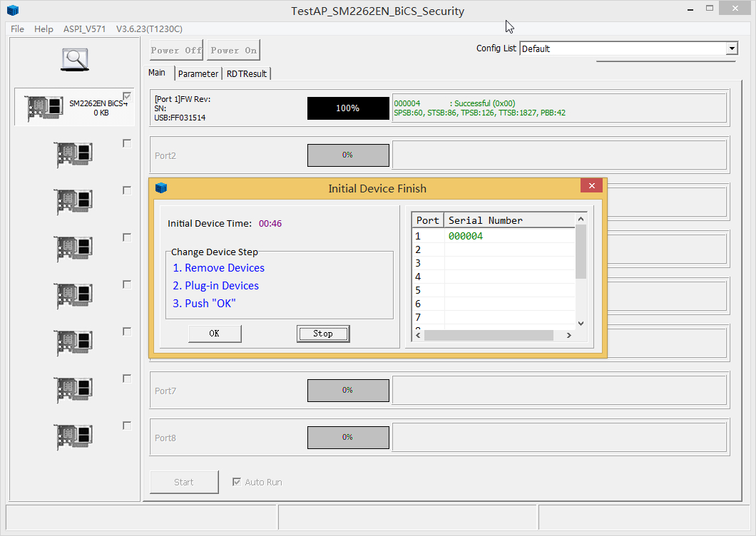Click the app cube icon in main title bar
Viewport: 756px width, 536px height.
13,11
